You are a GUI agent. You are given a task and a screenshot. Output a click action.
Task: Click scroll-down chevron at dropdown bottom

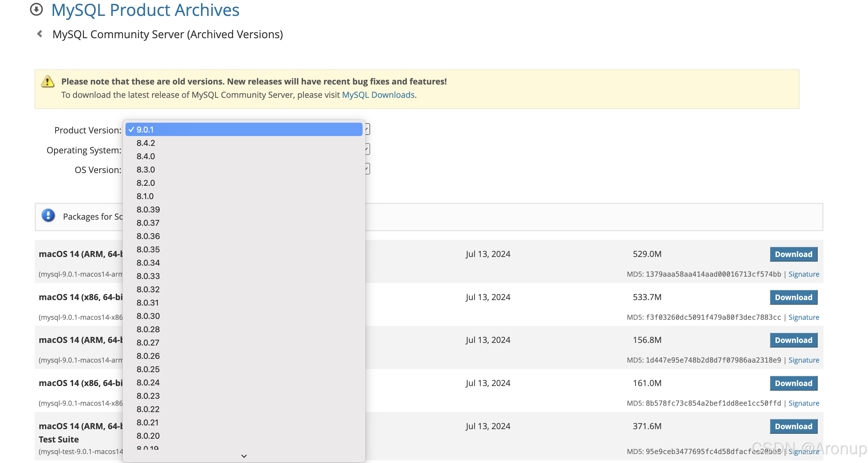244,456
